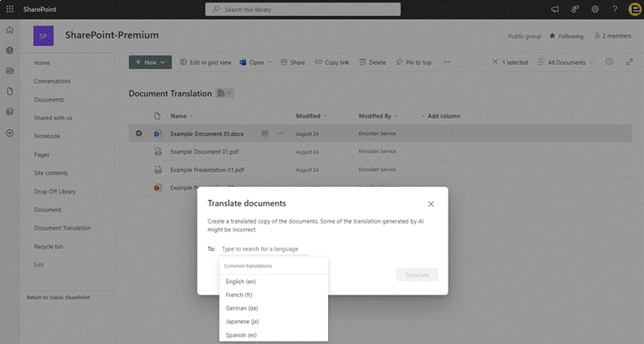The image size is (644, 344).
Task: Click Pin to top icon
Action: (x=399, y=62)
